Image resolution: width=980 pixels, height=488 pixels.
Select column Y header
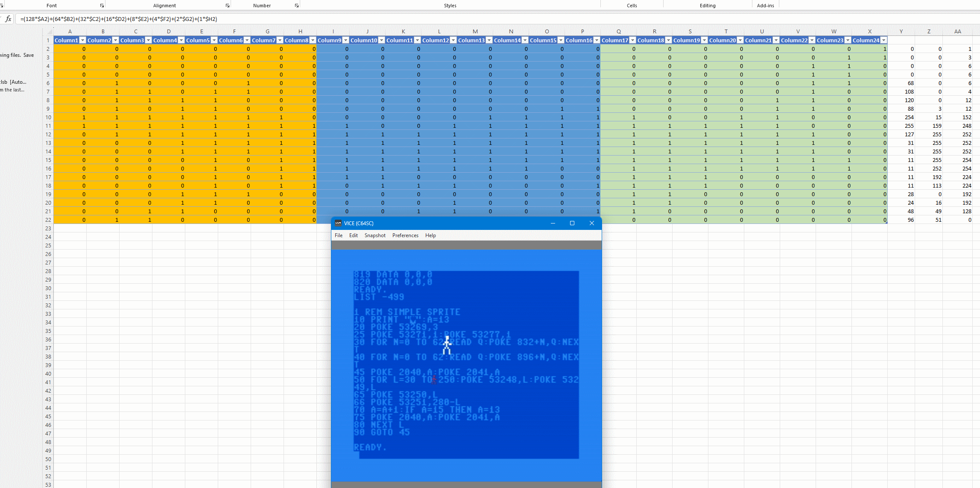[901, 32]
